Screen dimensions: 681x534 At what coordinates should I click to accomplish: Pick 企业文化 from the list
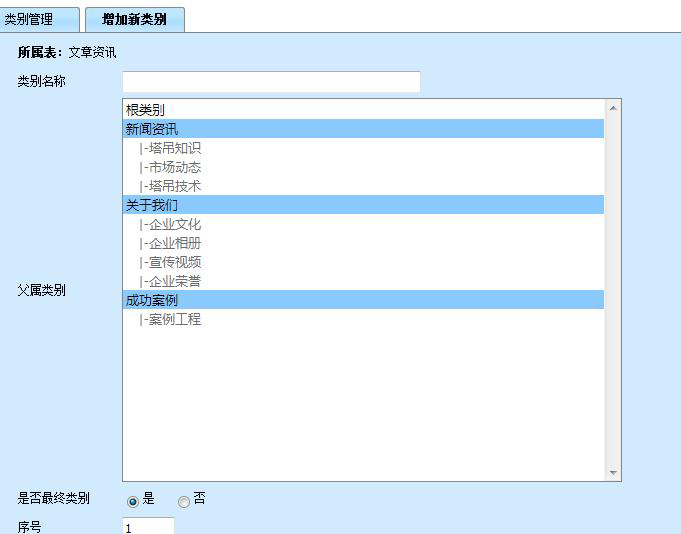[x=171, y=224]
